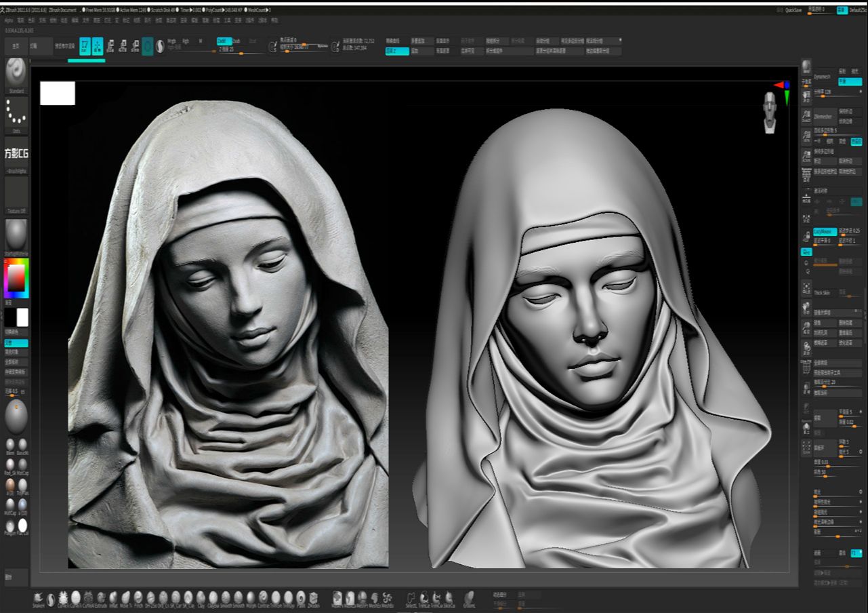This screenshot has height=613, width=868.
Task: Activate the Rotate transform icon
Action: 136,46
